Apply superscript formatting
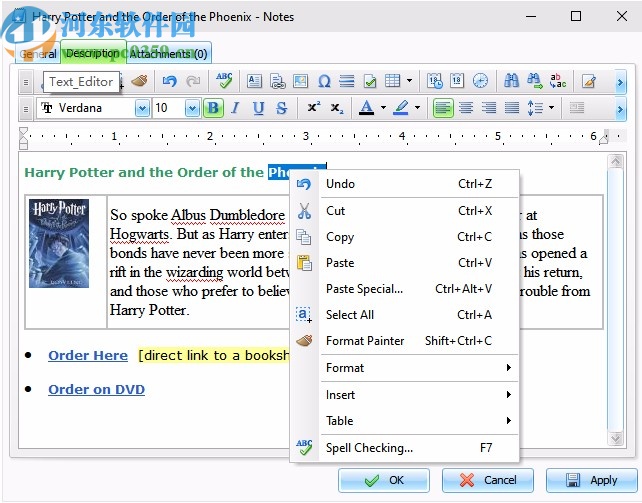The image size is (642, 503). [314, 108]
